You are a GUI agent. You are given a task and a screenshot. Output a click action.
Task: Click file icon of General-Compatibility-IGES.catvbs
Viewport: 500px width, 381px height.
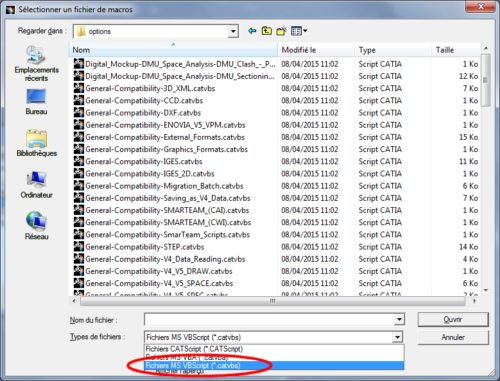coord(79,161)
